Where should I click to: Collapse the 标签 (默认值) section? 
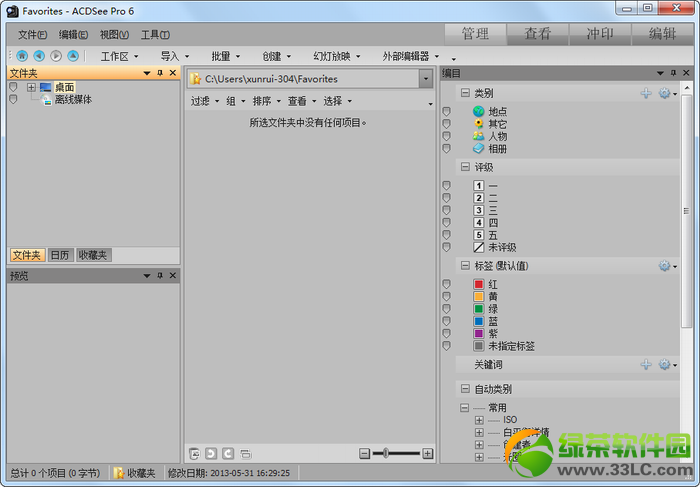click(465, 266)
